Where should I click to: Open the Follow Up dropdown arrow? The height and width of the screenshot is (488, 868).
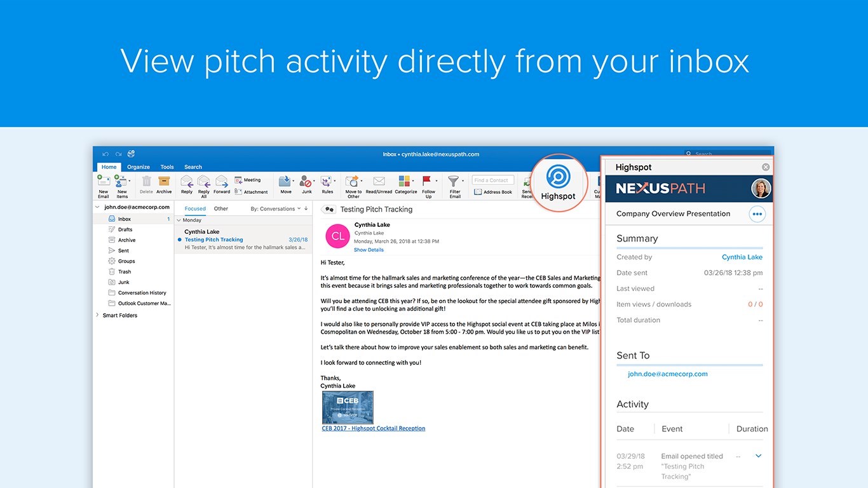click(436, 182)
